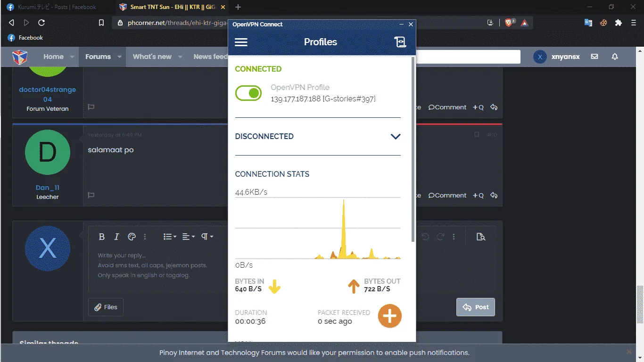The height and width of the screenshot is (362, 644).
Task: Click the phcorner site logo
Action: tap(20, 57)
